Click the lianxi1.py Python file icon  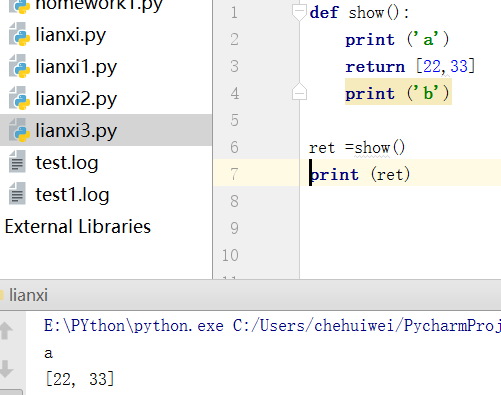(19, 66)
